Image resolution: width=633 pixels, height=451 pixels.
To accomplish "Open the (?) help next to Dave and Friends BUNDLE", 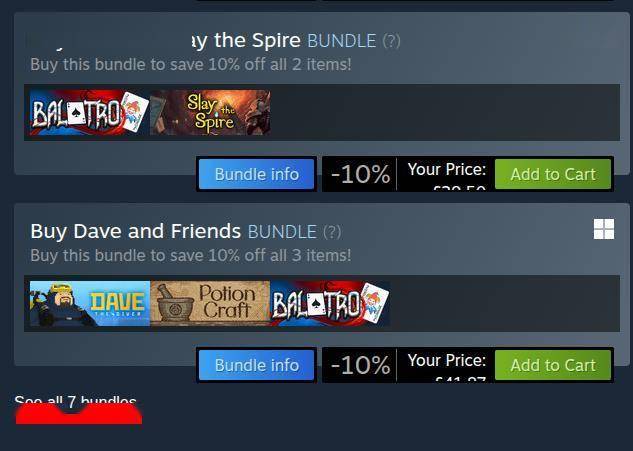I will click(x=332, y=232).
